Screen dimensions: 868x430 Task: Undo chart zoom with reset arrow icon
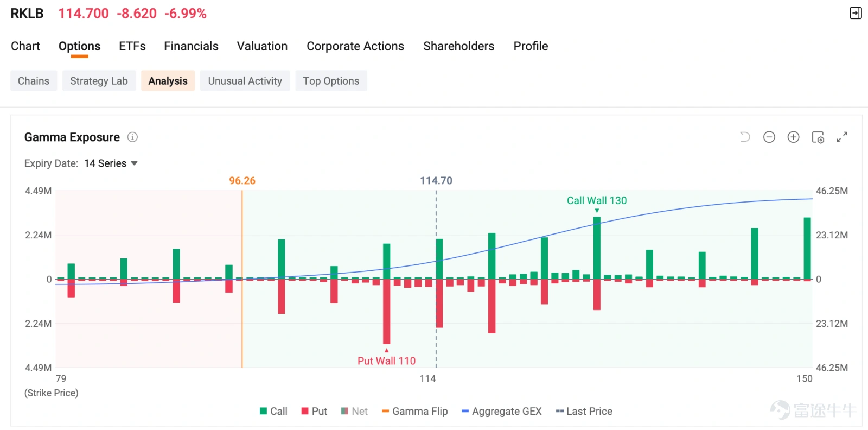point(745,137)
